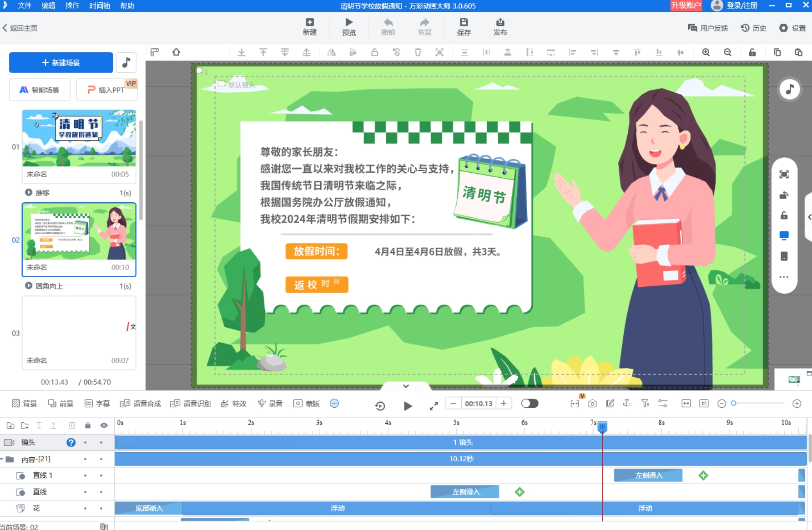The width and height of the screenshot is (812, 530).
Task: Open the 帮助 menu
Action: tap(127, 5)
